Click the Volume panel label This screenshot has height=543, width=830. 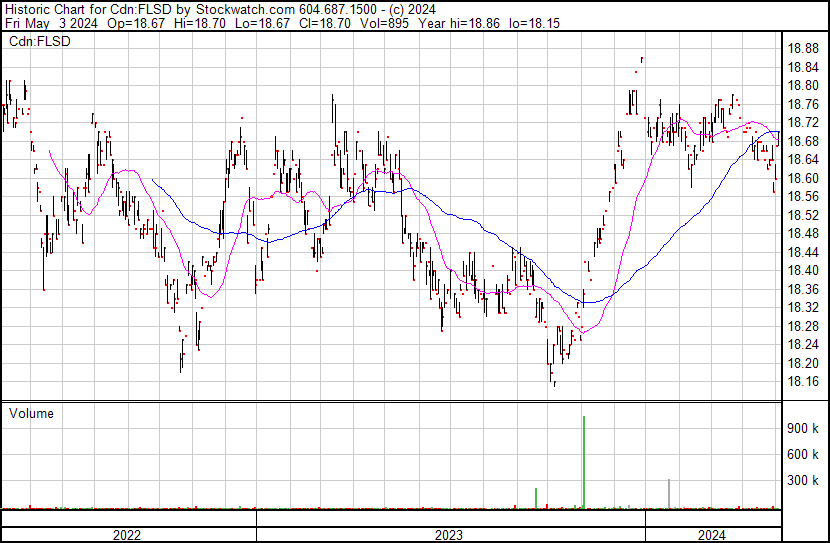coord(31,413)
